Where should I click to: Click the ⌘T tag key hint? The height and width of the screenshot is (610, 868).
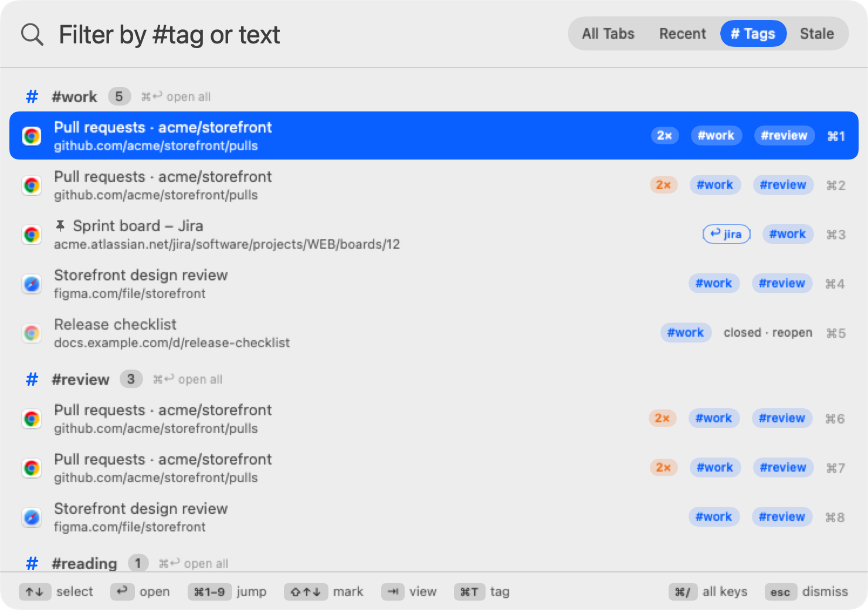pyautogui.click(x=482, y=592)
